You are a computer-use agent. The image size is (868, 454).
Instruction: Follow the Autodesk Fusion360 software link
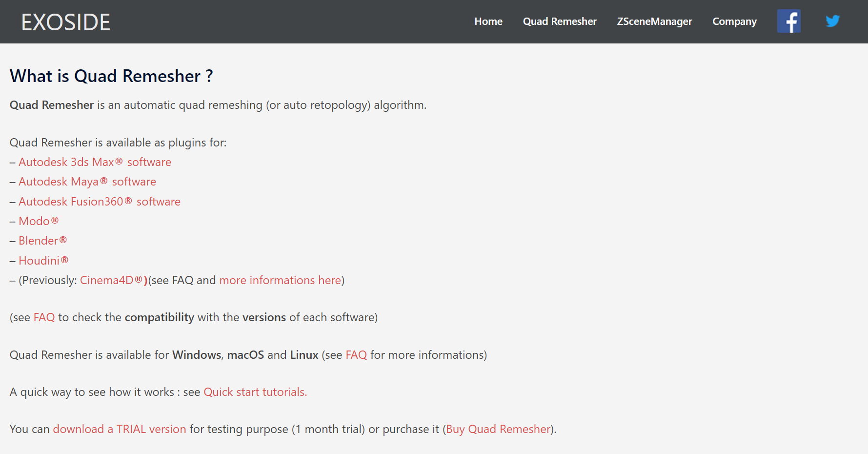[100, 202]
